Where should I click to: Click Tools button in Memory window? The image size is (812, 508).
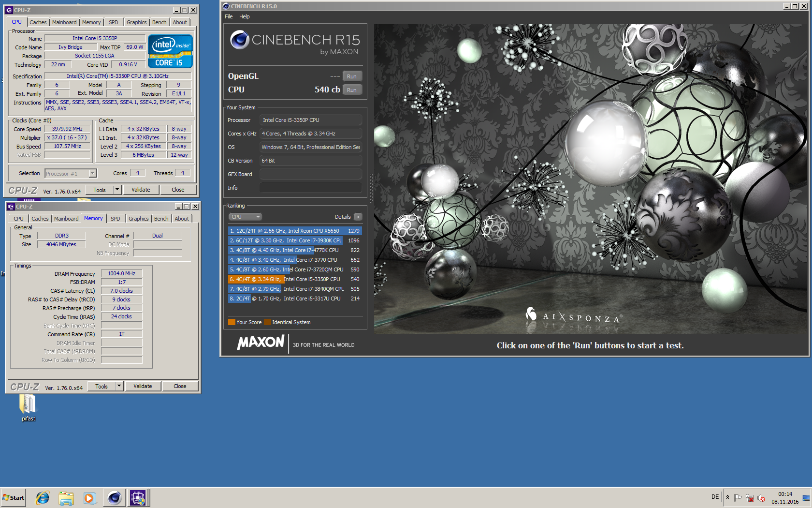pyautogui.click(x=101, y=386)
